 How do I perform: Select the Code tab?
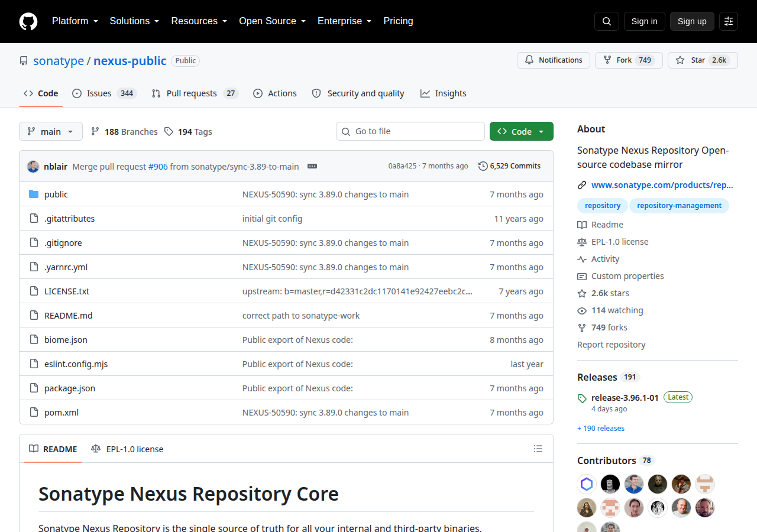coord(41,93)
